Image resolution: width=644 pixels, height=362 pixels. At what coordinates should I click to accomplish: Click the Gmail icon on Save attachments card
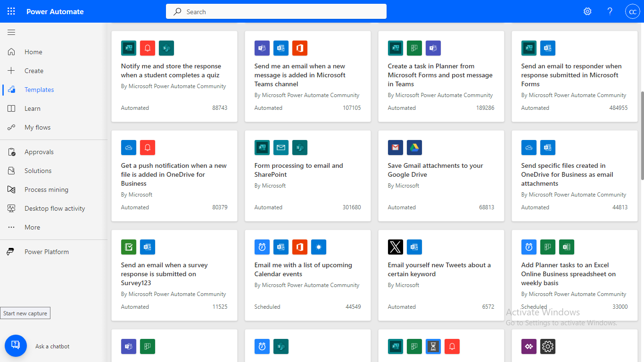coord(396,148)
